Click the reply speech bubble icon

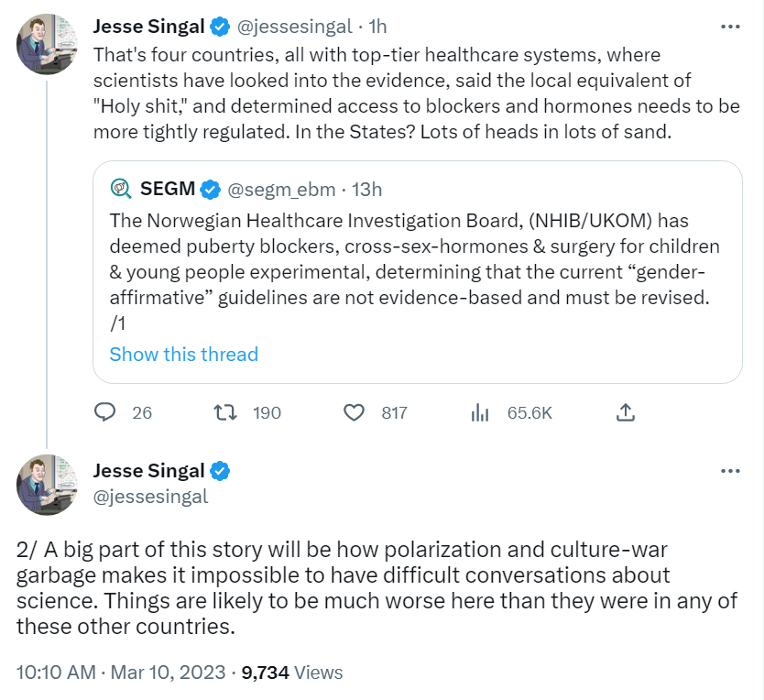(x=106, y=412)
